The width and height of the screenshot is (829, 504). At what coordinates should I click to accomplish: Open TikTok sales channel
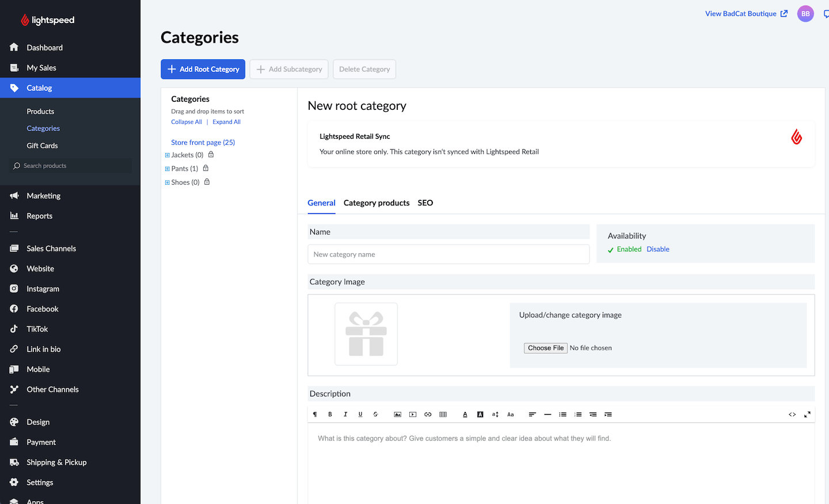click(x=70, y=329)
